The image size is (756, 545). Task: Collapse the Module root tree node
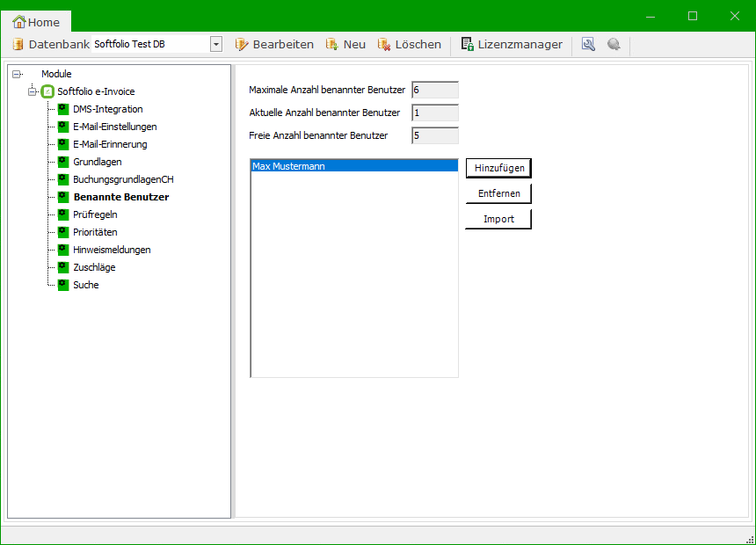[x=17, y=74]
